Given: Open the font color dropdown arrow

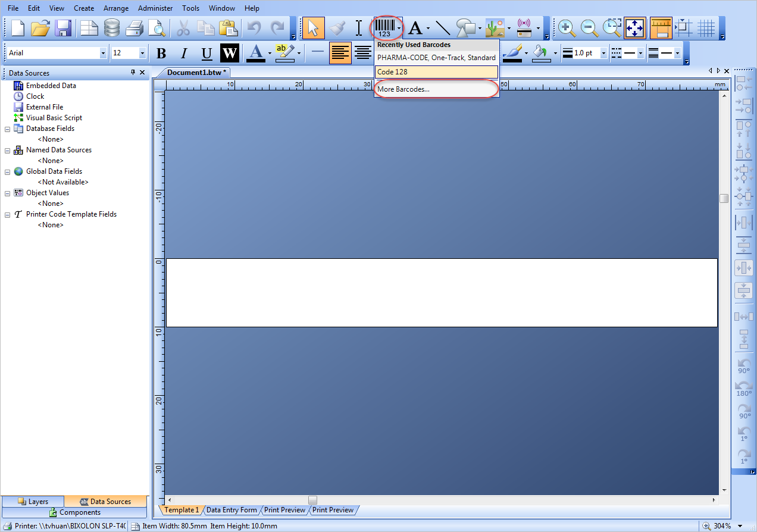Looking at the screenshot, I should pyautogui.click(x=269, y=53).
